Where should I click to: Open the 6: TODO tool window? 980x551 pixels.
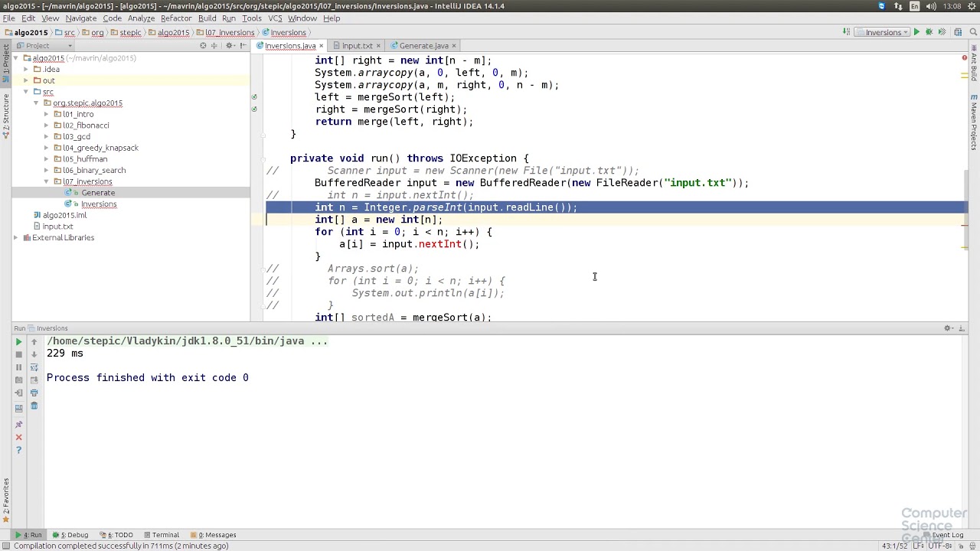(x=116, y=535)
